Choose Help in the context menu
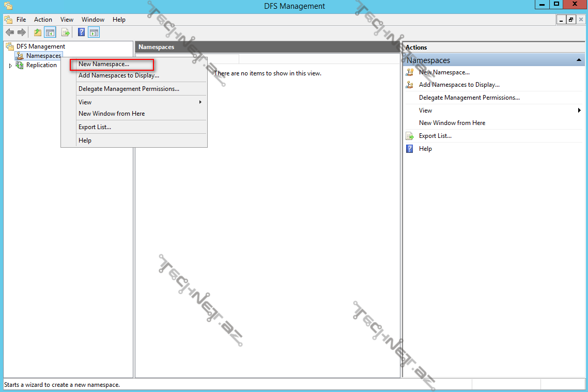This screenshot has height=392, width=588. pos(134,140)
